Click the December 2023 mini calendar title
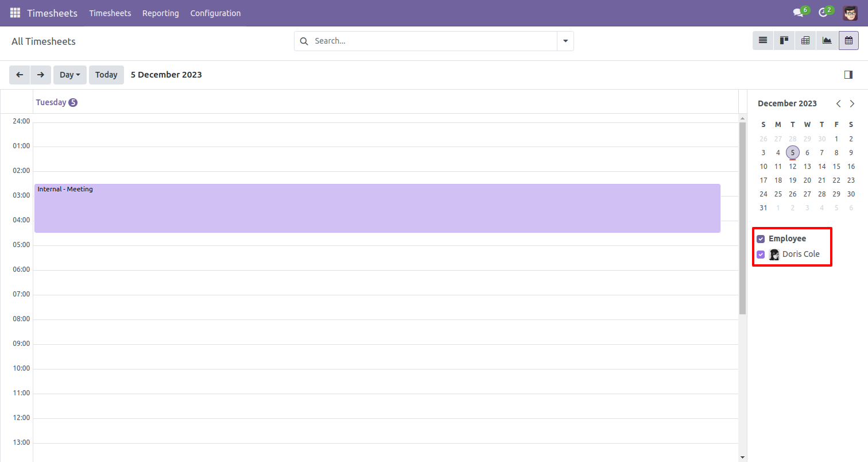 (787, 103)
